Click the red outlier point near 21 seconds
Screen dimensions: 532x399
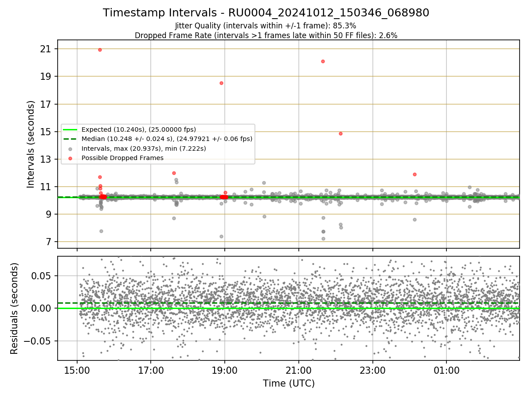pyautogui.click(x=100, y=50)
